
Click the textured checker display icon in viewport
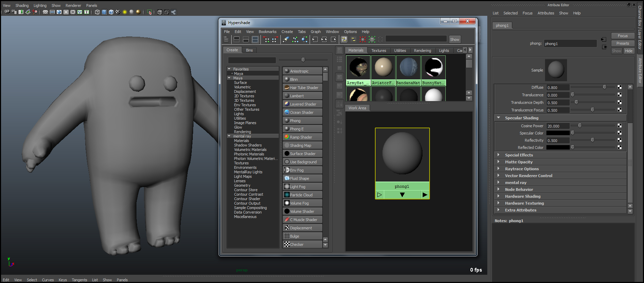tap(118, 12)
